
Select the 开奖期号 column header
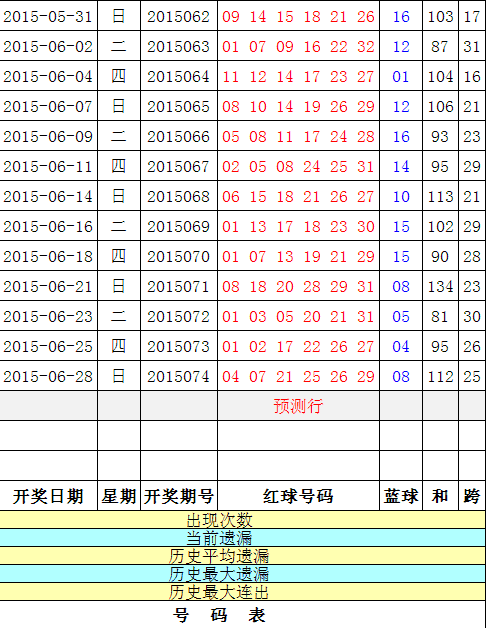[x=179, y=496]
